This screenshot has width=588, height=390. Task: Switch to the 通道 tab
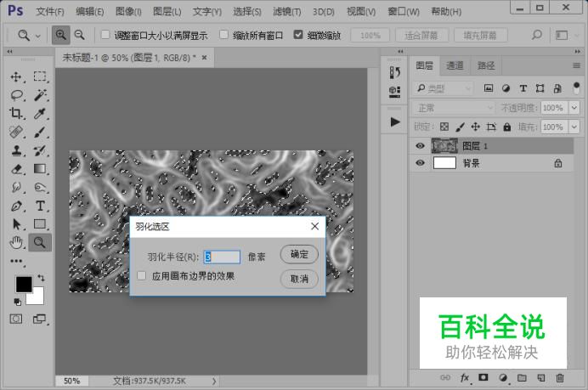tap(455, 65)
